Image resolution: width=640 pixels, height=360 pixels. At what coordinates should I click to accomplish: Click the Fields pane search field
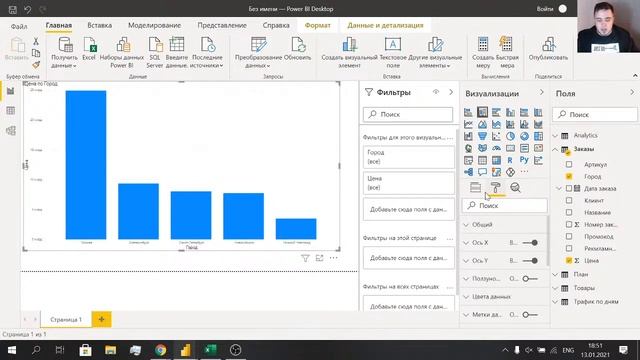595,114
